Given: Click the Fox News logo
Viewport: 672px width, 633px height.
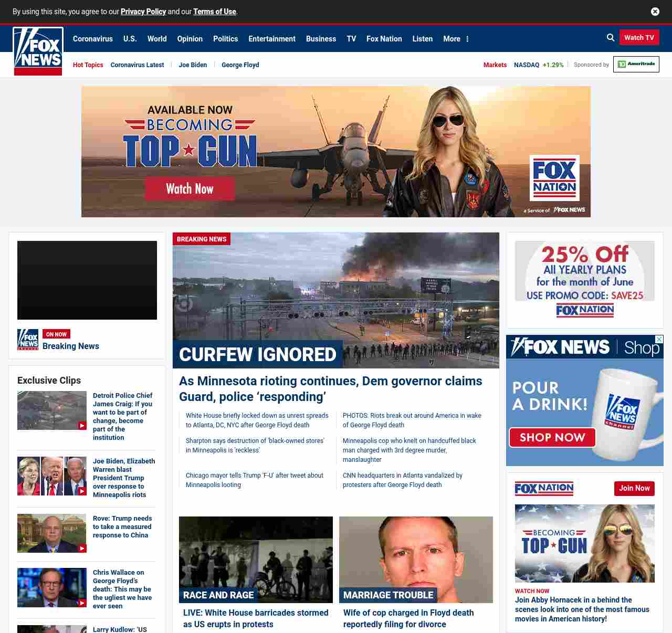Looking at the screenshot, I should tap(38, 51).
